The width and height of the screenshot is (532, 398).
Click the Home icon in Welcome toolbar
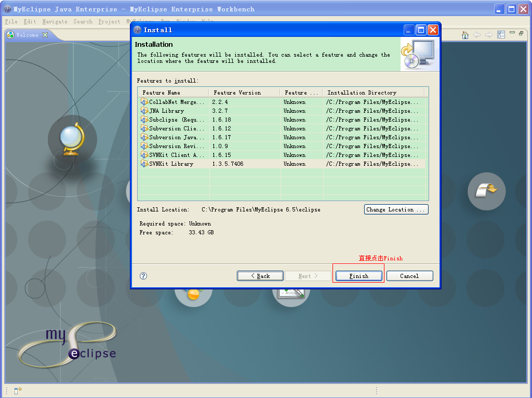tap(465, 35)
